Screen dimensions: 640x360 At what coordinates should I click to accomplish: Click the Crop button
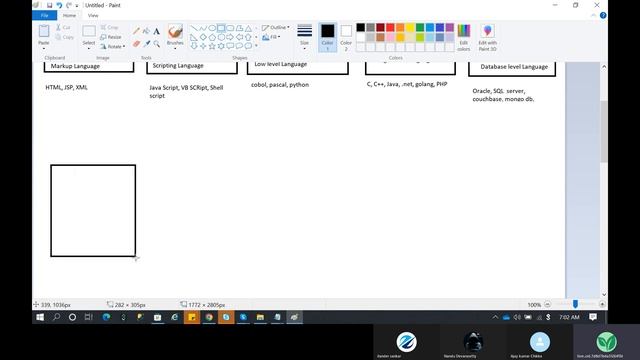coord(109,27)
